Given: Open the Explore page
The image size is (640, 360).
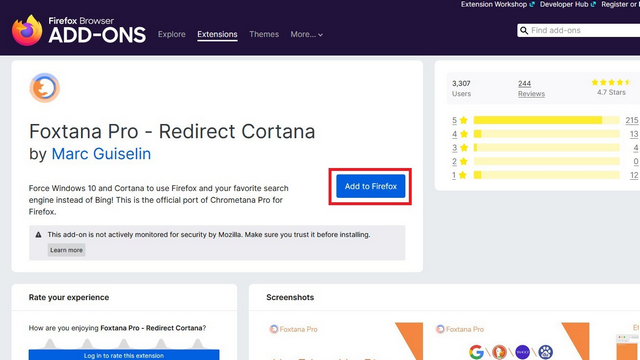Looking at the screenshot, I should [171, 34].
